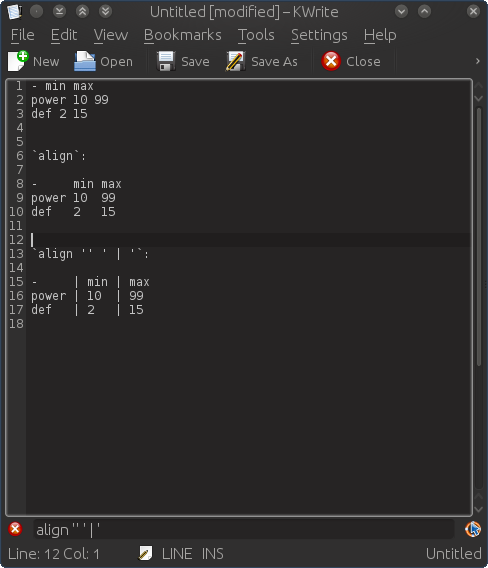Close the command line bar with red X
Screen dimensions: 488x568
click(x=15, y=529)
